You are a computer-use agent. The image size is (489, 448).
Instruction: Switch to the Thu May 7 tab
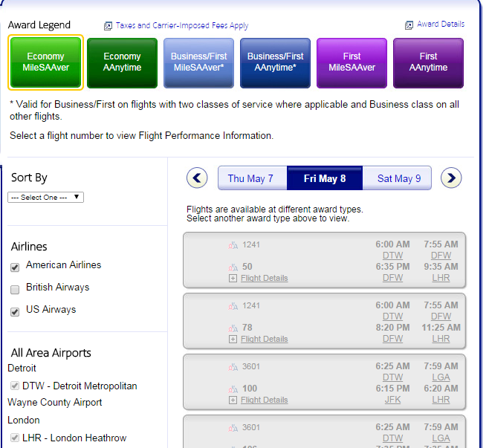[252, 178]
